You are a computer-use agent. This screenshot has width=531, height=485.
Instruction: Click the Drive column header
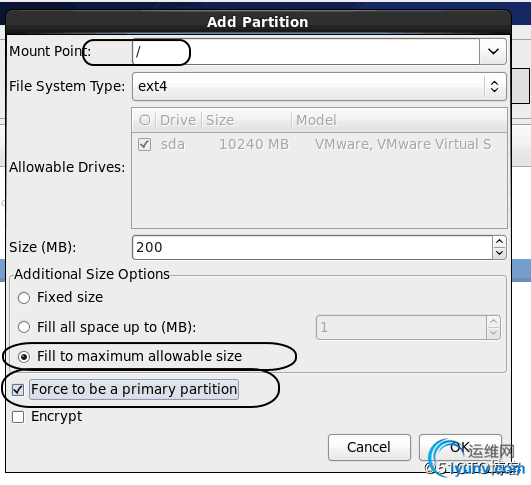(x=178, y=120)
